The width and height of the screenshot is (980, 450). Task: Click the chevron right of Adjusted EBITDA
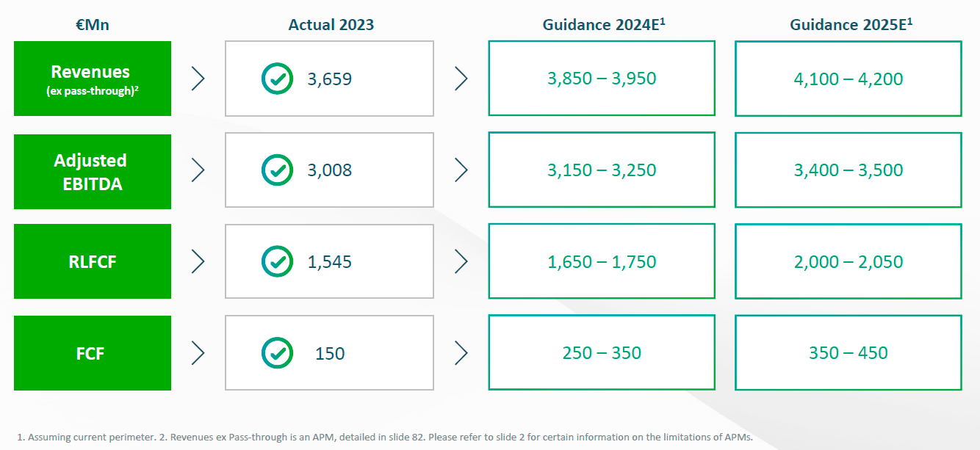[198, 170]
